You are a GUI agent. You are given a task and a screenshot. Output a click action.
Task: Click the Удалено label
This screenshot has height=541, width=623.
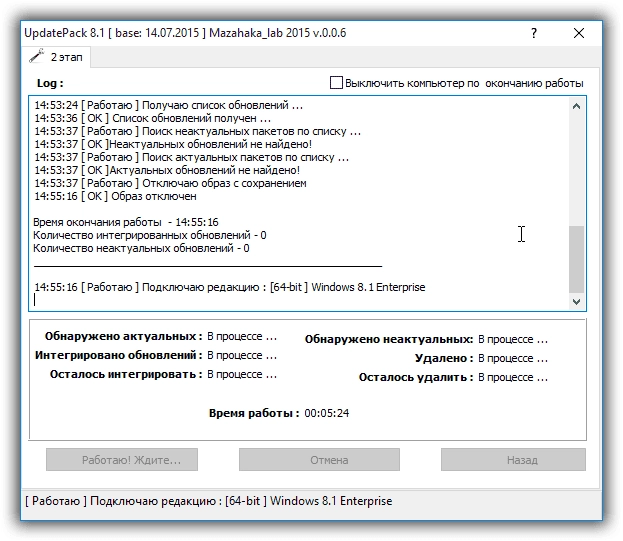[x=444, y=358]
